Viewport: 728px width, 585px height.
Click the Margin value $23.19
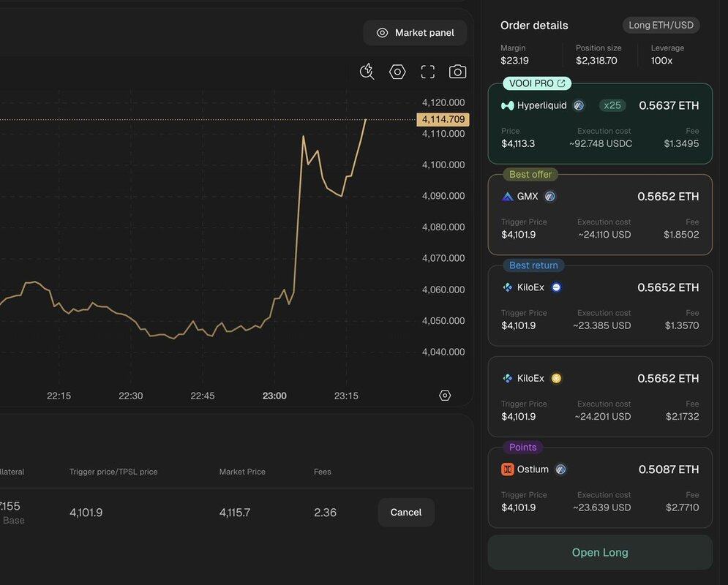tap(514, 61)
